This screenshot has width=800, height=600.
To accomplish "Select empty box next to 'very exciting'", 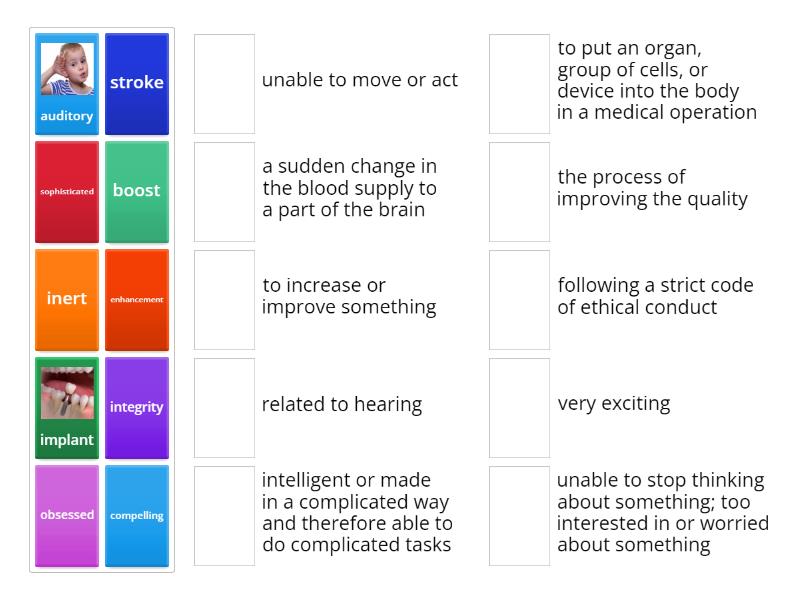I will 519,408.
